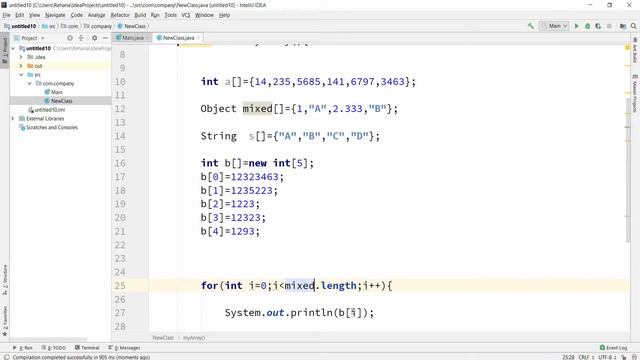
Task: Click the Collapse All icon in Project panel
Action: coord(81,38)
